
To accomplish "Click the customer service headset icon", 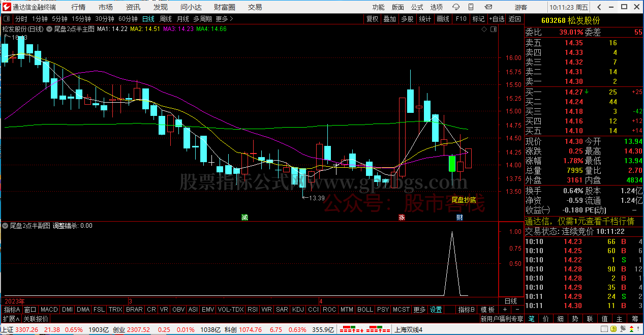I will pos(455,7).
